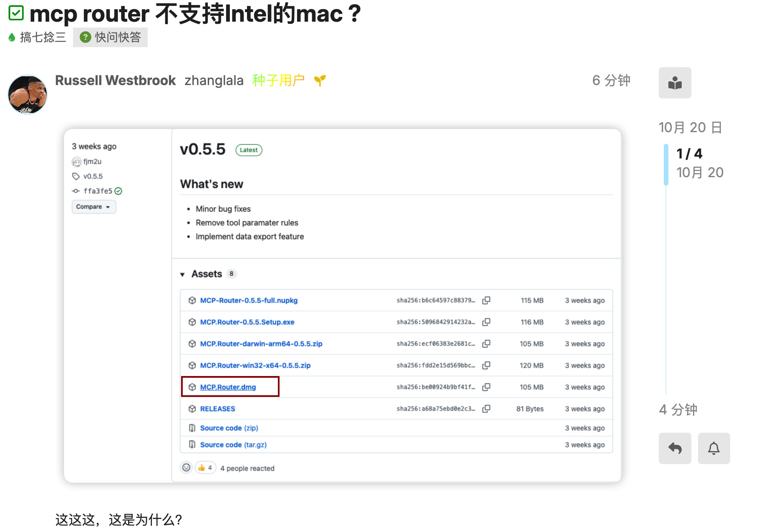The height and width of the screenshot is (532, 761).
Task: Copy sha256 for the full.nupkg asset
Action: point(486,301)
